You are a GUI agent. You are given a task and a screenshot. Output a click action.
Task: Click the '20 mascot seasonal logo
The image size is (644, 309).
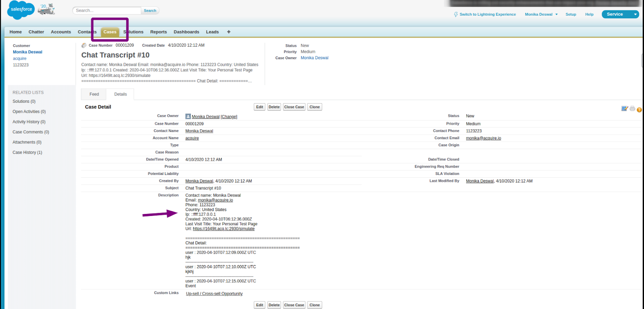click(46, 9)
